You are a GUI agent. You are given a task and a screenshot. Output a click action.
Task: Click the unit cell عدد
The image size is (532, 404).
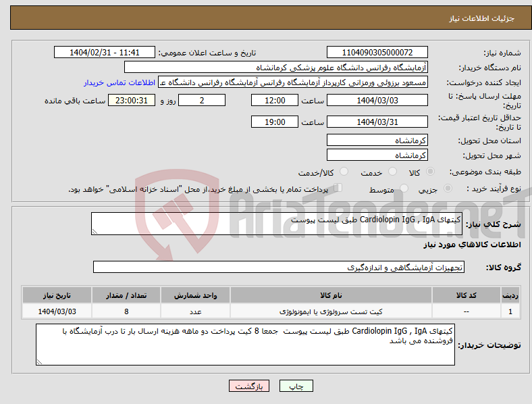[195, 311]
